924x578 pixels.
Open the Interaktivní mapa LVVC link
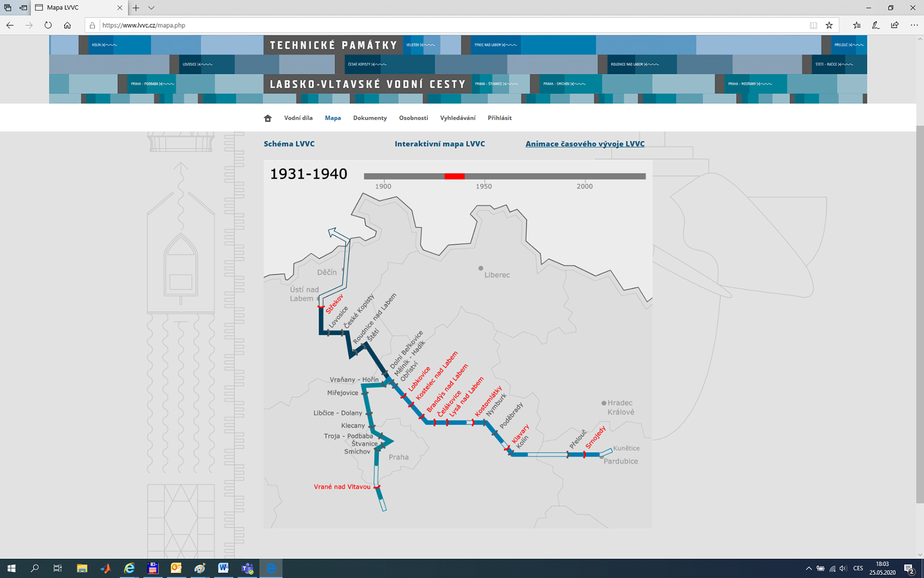coord(439,144)
